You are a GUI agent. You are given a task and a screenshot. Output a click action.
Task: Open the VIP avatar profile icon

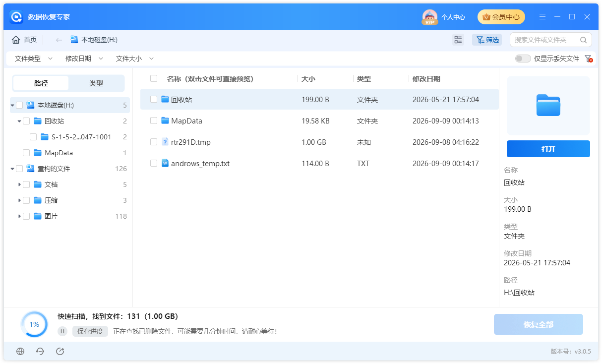pos(429,17)
